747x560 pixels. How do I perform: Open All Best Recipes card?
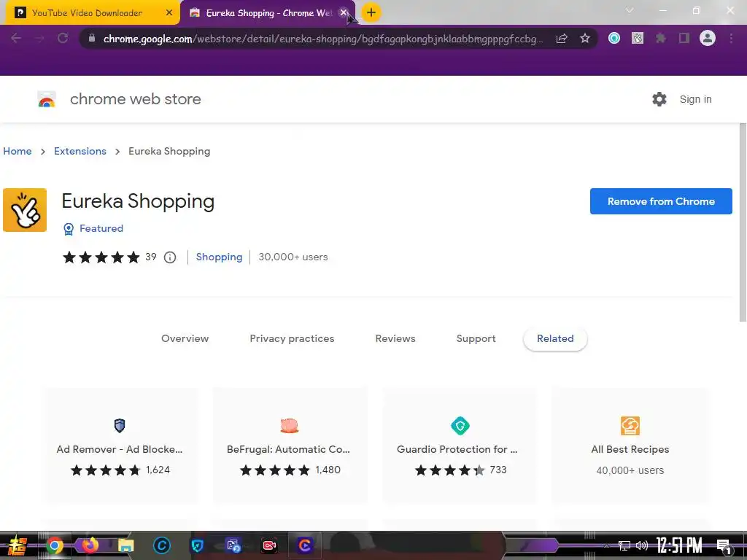[x=630, y=446]
